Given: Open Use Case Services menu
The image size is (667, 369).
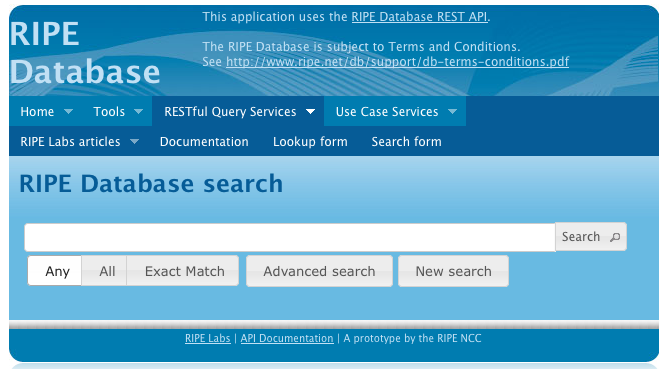Looking at the screenshot, I should pos(387,112).
